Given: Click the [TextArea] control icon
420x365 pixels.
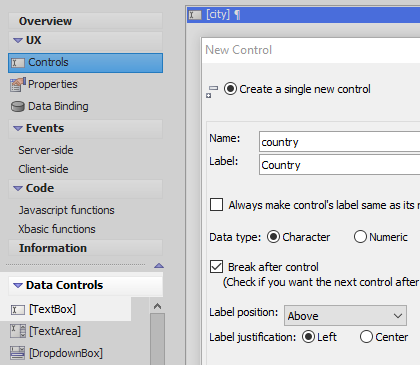Looking at the screenshot, I should 18,331.
